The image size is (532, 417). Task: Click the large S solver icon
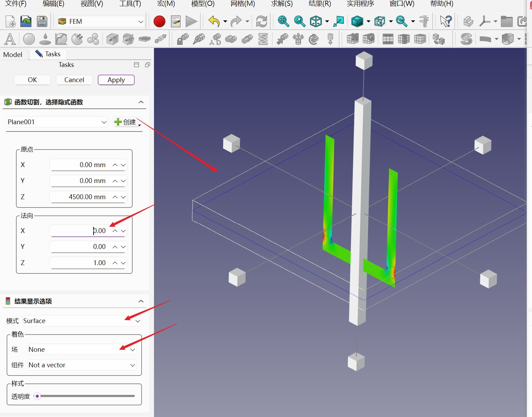(x=466, y=39)
